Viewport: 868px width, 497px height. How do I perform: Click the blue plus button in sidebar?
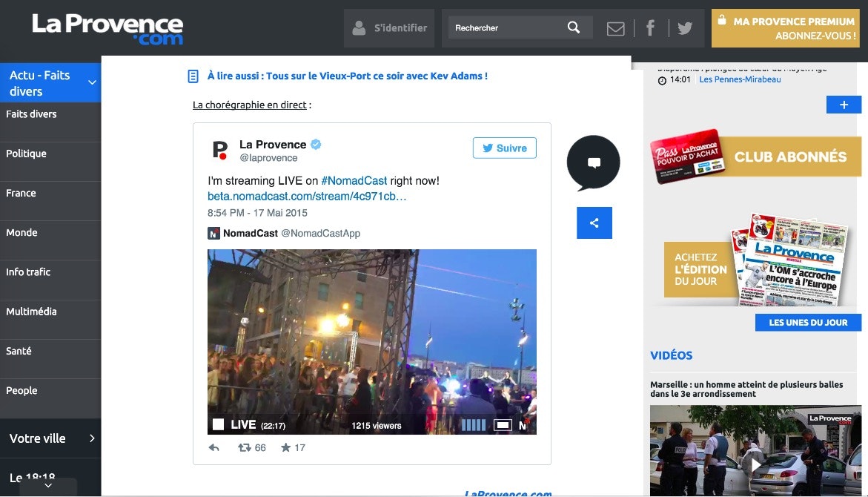[x=844, y=105]
